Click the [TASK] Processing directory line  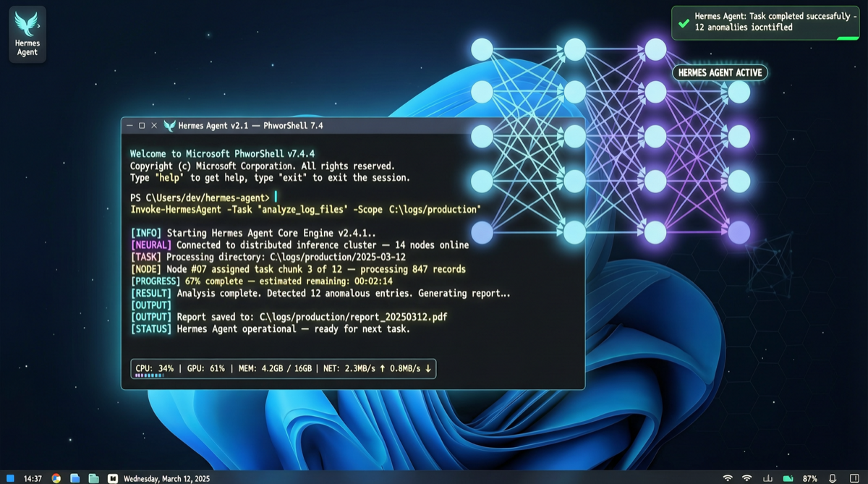point(268,257)
